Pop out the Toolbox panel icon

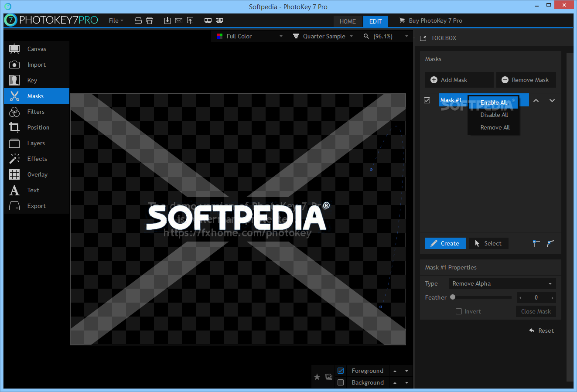click(x=423, y=38)
